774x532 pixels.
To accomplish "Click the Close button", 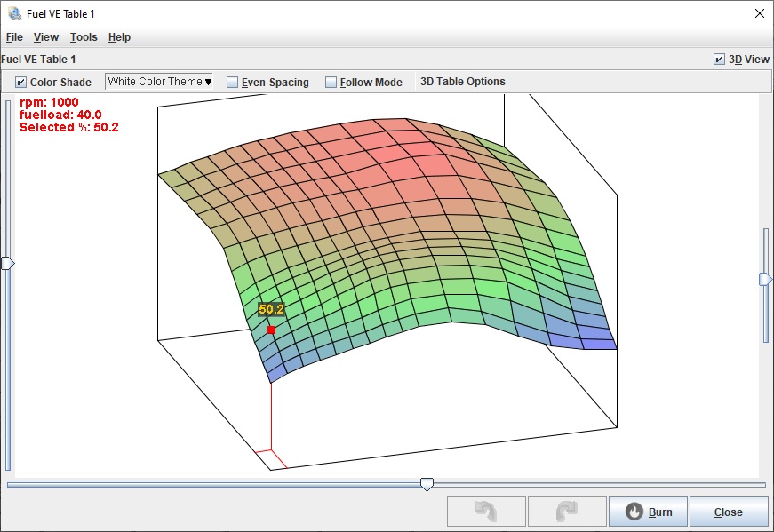I will 729,512.
